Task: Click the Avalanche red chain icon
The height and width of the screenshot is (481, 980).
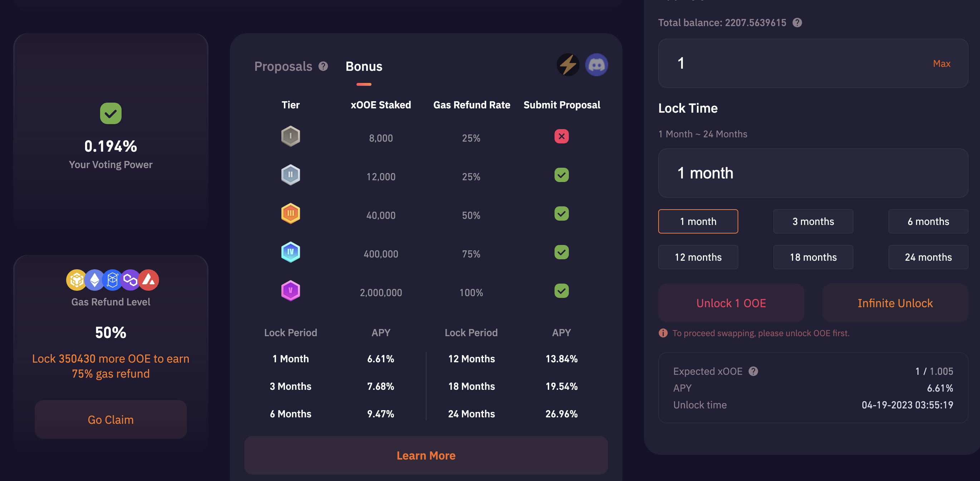Action: coord(149,280)
